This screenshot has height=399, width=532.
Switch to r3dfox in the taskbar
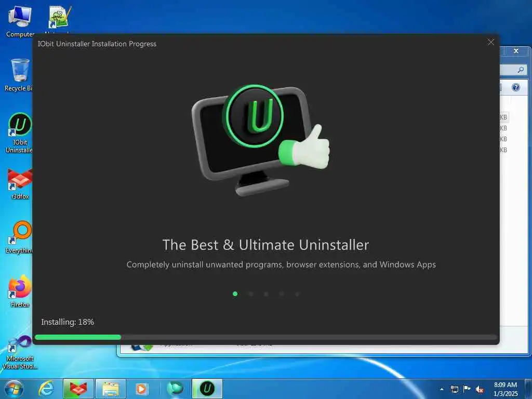[78, 389]
